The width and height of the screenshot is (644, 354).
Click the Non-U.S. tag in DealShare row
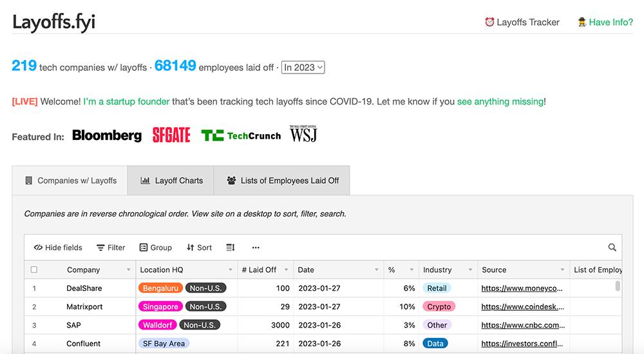click(x=205, y=288)
